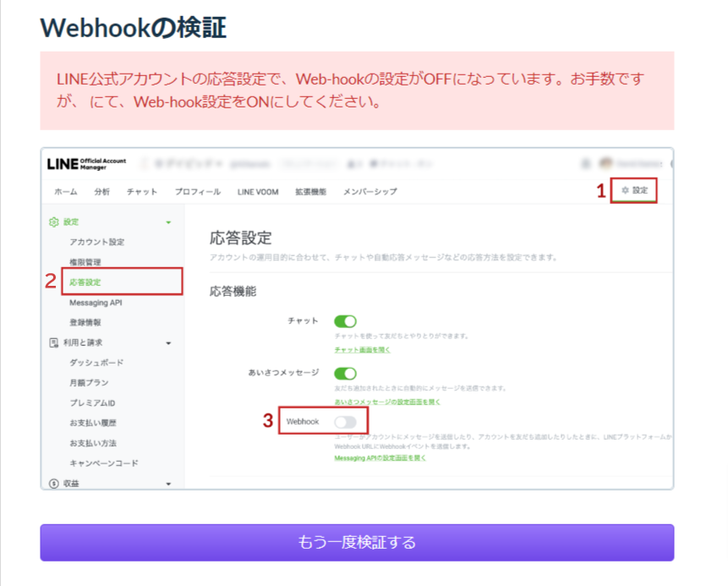This screenshot has height=586, width=728.
Task: Open the チャット tab in the navigation bar
Action: pos(142,192)
